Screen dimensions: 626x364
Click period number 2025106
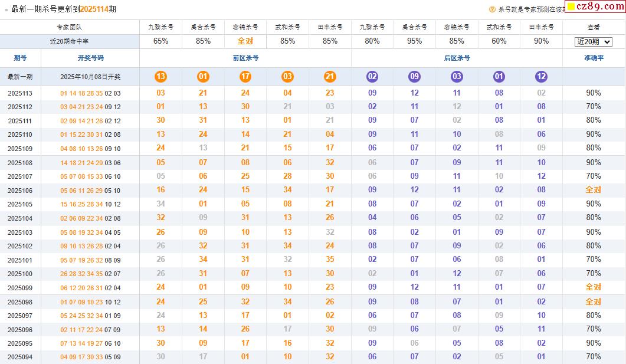(x=20, y=191)
